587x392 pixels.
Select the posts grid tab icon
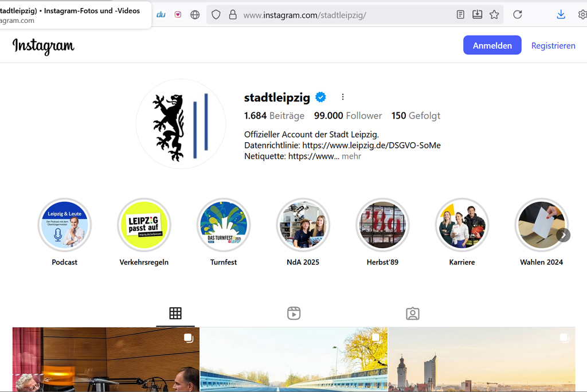click(x=175, y=313)
